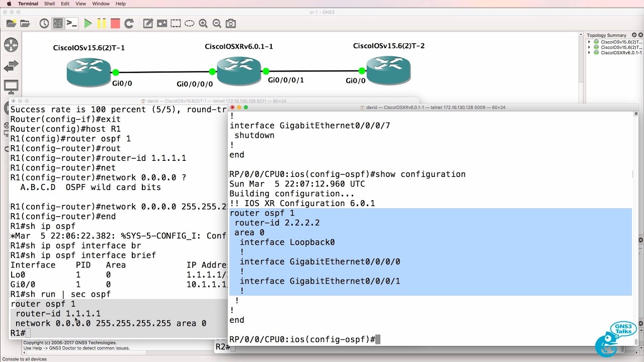644x362 pixels.
Task: Select CiscoIOSXRv6.0.1-1 in Topology Summary
Action: (x=621, y=52)
